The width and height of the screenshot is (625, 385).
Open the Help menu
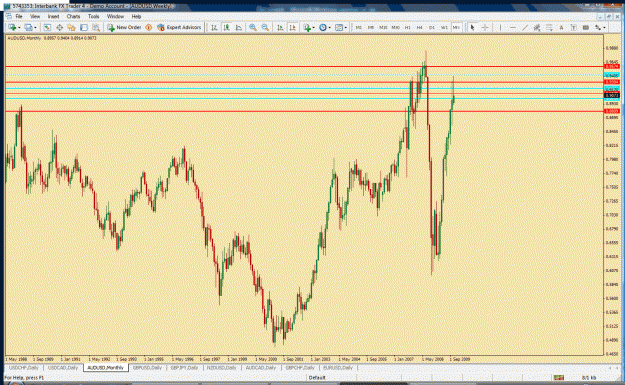(x=136, y=16)
